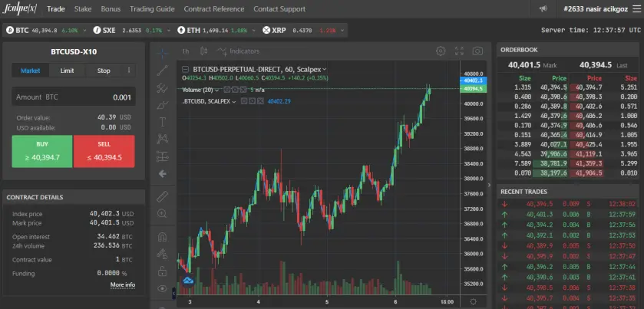Select ask price 40,394.7 in orderbook

point(589,87)
